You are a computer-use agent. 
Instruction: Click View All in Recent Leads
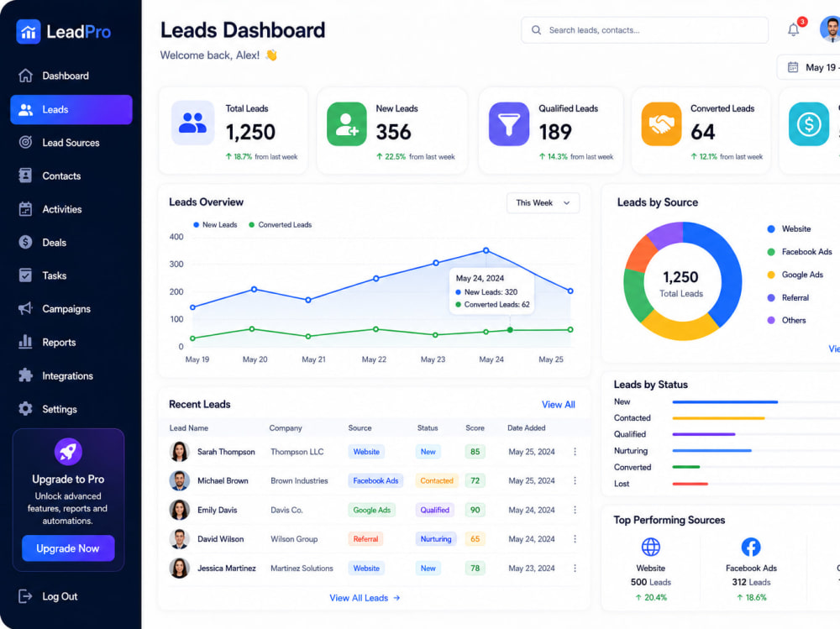[x=559, y=405]
